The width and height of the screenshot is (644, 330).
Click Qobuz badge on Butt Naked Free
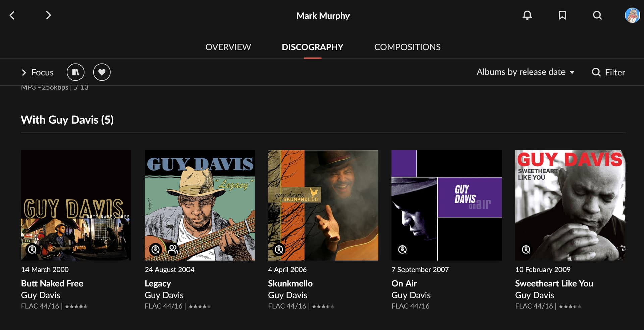pos(32,250)
